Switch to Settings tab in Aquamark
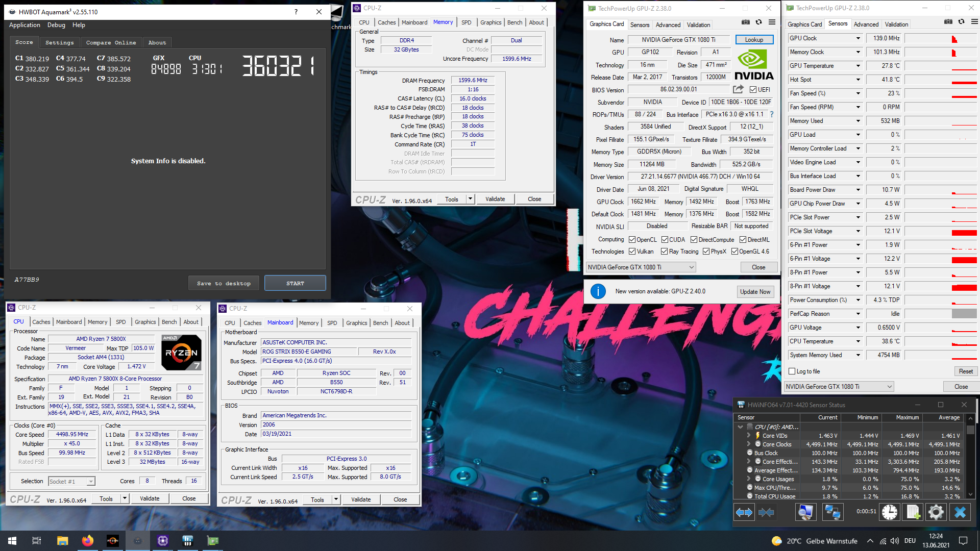Screen dimensions: 980x551 coord(60,43)
